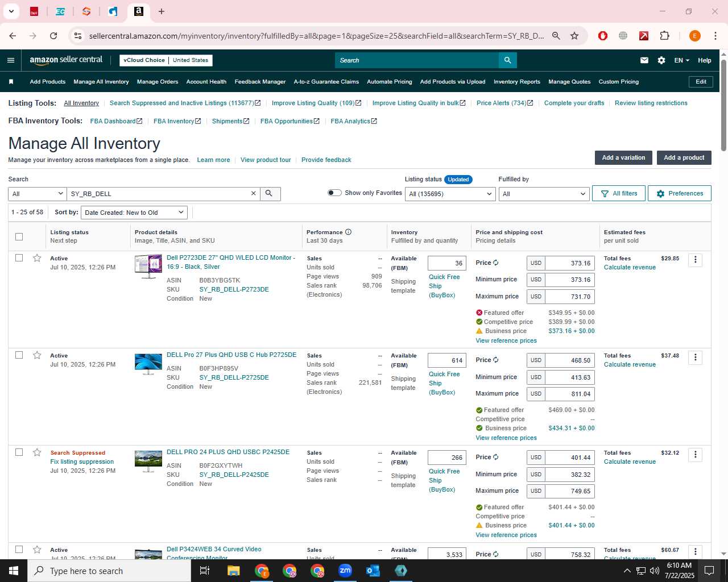Open the settings gear icon
Screen dimensions: 728x582
click(661, 60)
